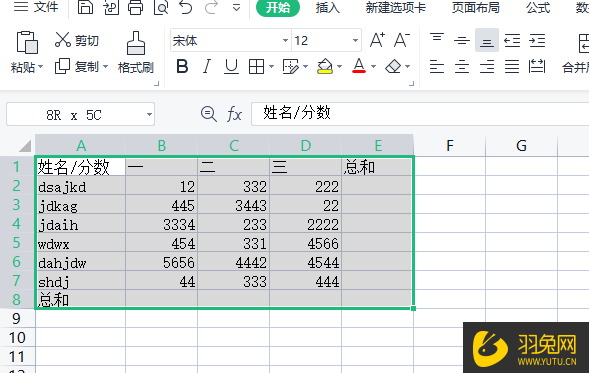The width and height of the screenshot is (589, 373).
Task: Click increase indent icon
Action: (x=537, y=40)
